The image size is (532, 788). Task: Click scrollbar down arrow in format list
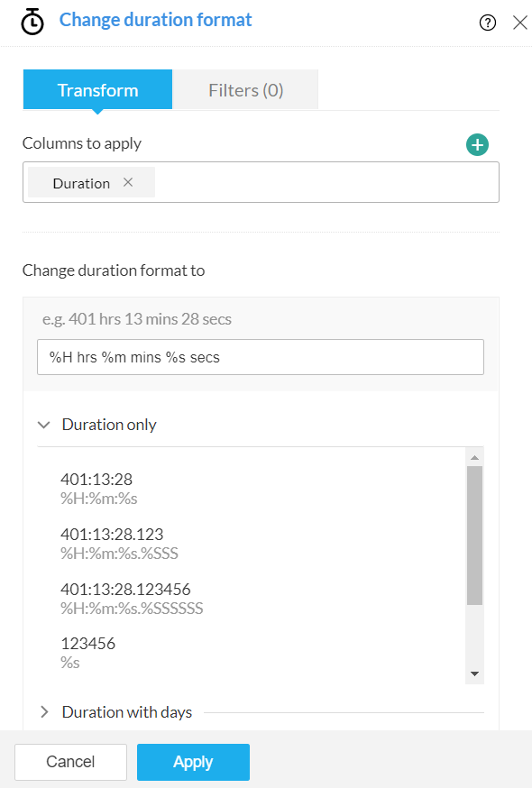tap(474, 673)
